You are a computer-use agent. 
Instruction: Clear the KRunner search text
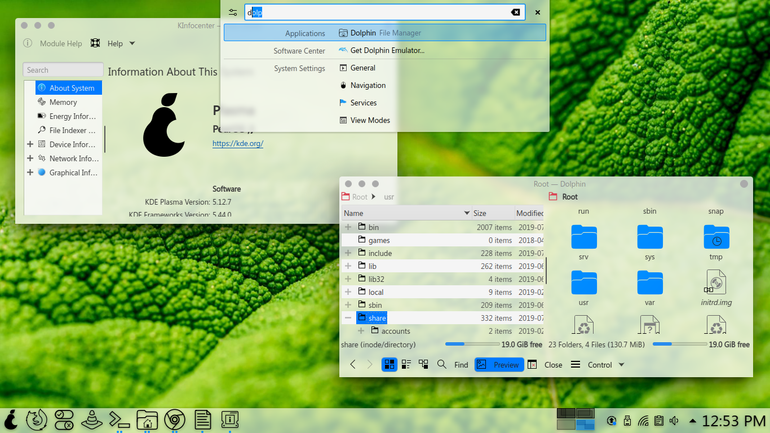click(515, 12)
